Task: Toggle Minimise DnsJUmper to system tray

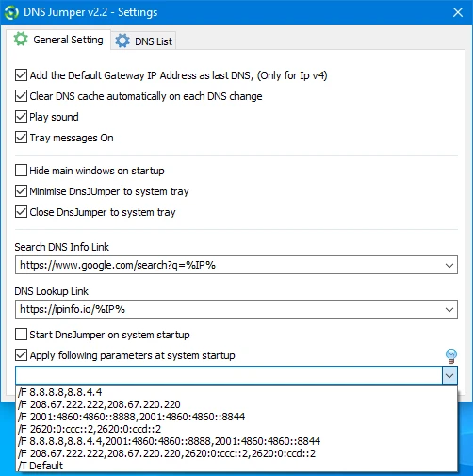Action: tap(21, 191)
